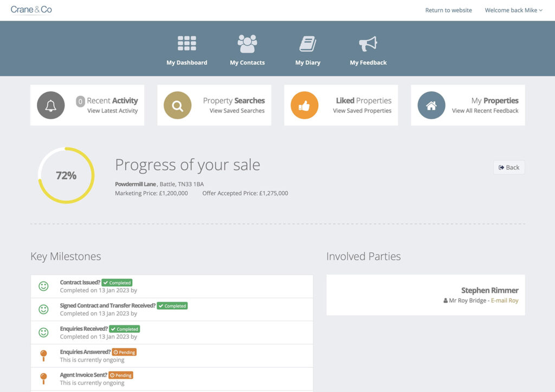Open View Latest Activity link
555x392 pixels.
tap(113, 110)
